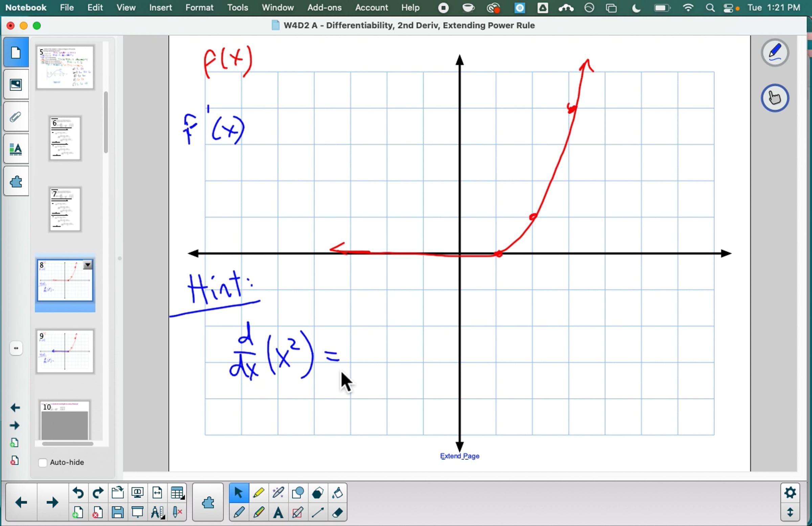
Task: Expand the Measurement tools dropdown
Action: point(158,512)
